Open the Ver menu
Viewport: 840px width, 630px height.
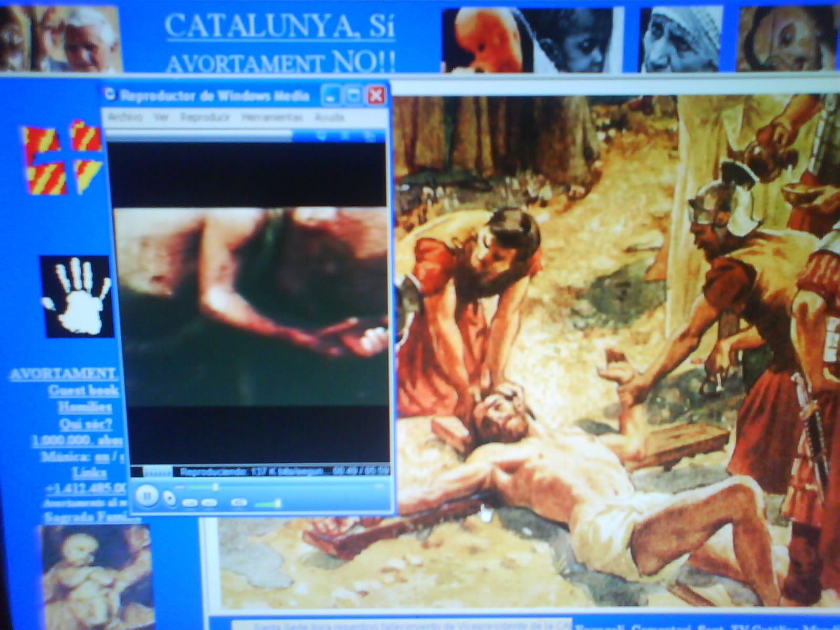(x=161, y=117)
